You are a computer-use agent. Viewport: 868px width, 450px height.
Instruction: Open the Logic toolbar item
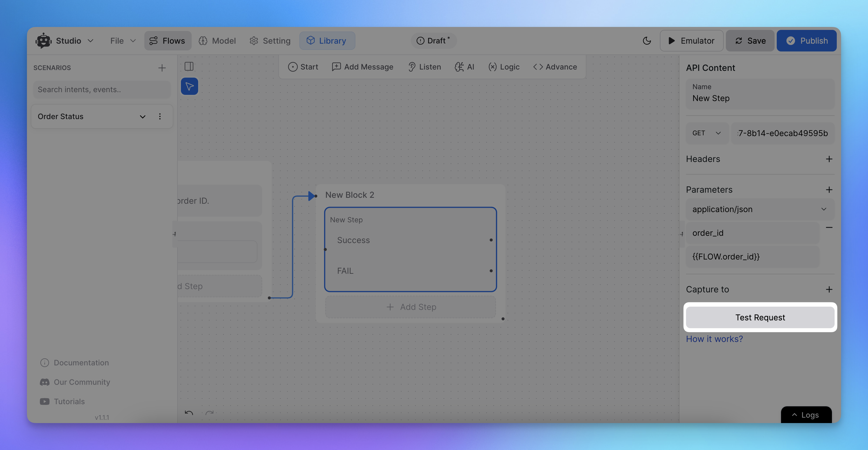click(504, 67)
